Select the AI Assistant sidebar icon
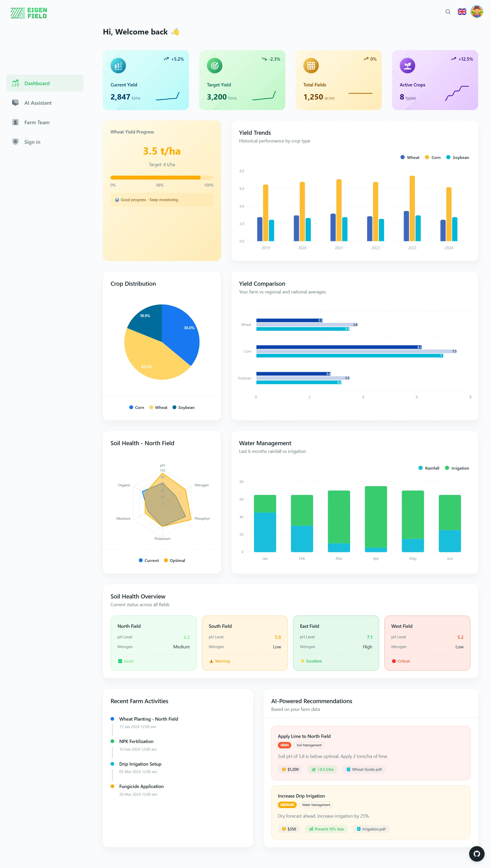491x868 pixels. point(15,103)
